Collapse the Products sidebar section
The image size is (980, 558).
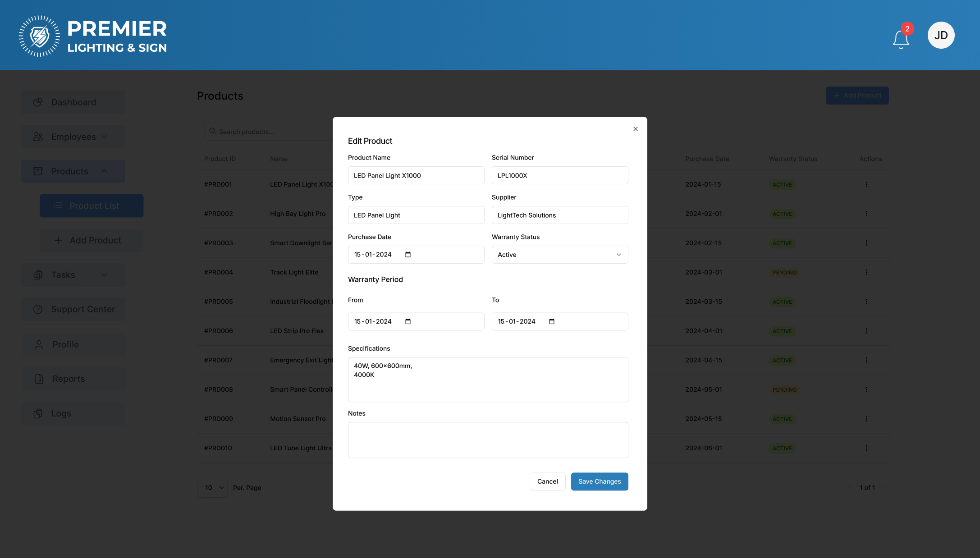[73, 171]
